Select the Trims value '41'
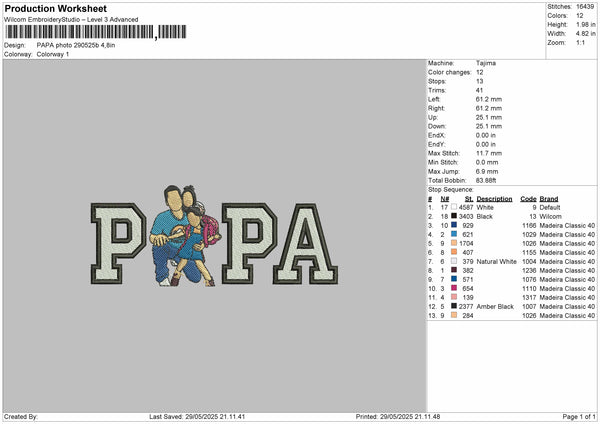The width and height of the screenshot is (600, 424). [480, 90]
